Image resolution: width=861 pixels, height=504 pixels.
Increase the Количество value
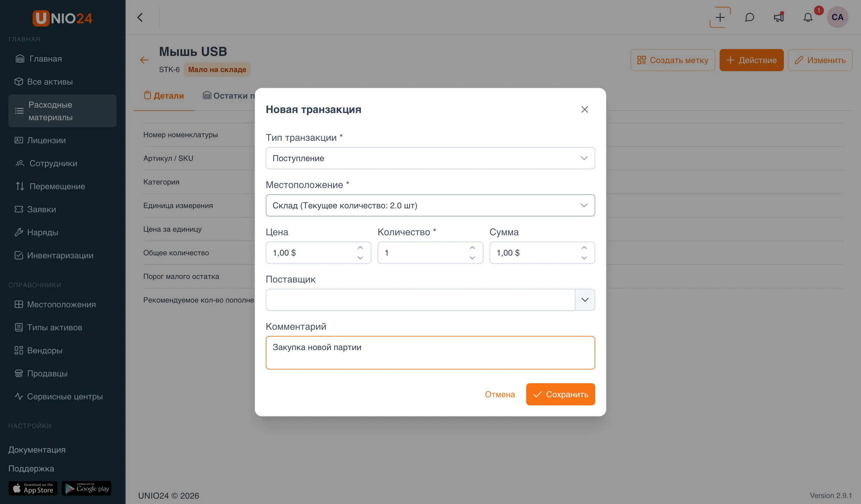click(472, 248)
